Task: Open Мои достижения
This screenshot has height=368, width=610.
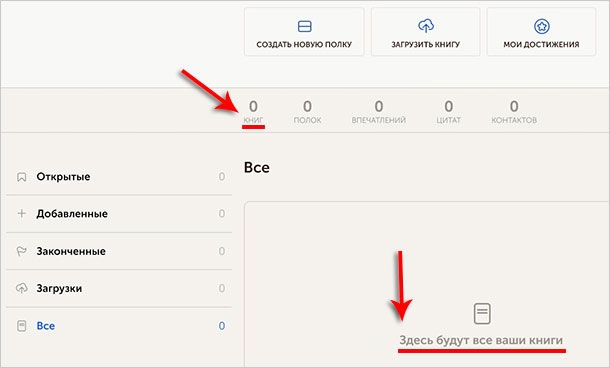Action: point(542,32)
